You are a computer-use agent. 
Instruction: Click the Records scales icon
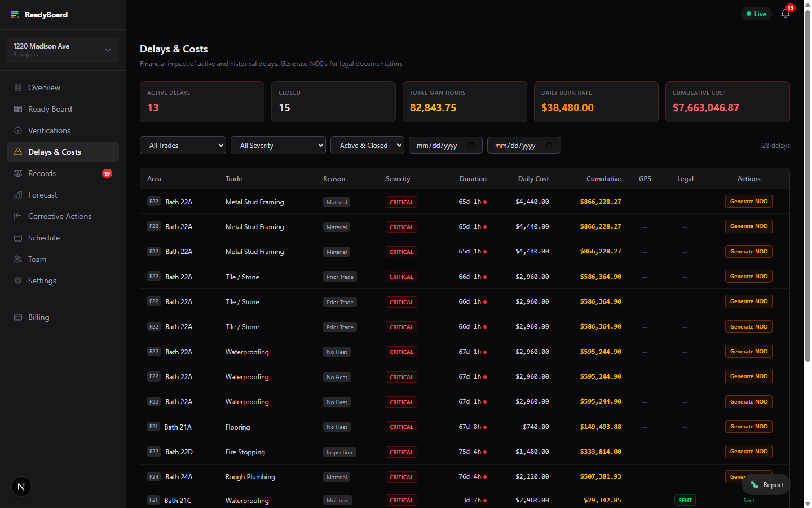tap(18, 173)
